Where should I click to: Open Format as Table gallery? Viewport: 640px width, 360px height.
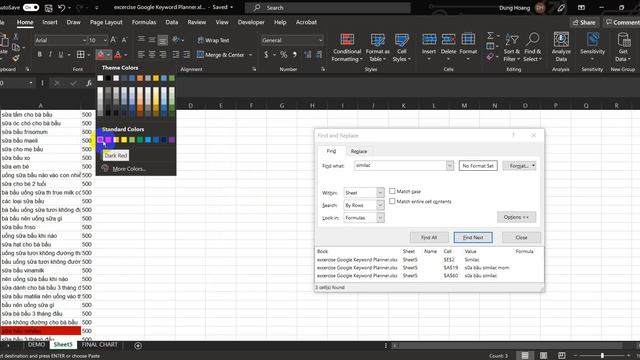(x=377, y=47)
